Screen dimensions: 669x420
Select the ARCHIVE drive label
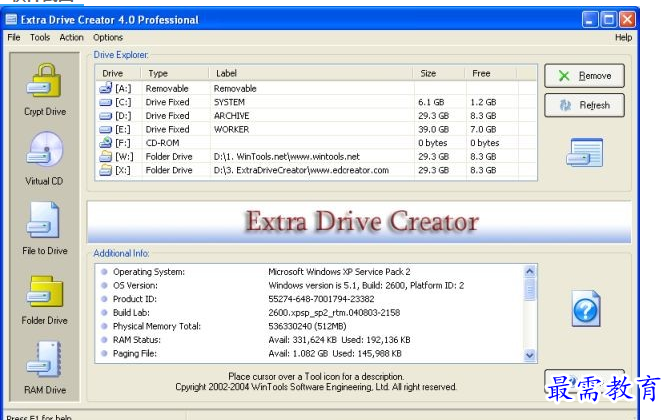click(x=231, y=116)
